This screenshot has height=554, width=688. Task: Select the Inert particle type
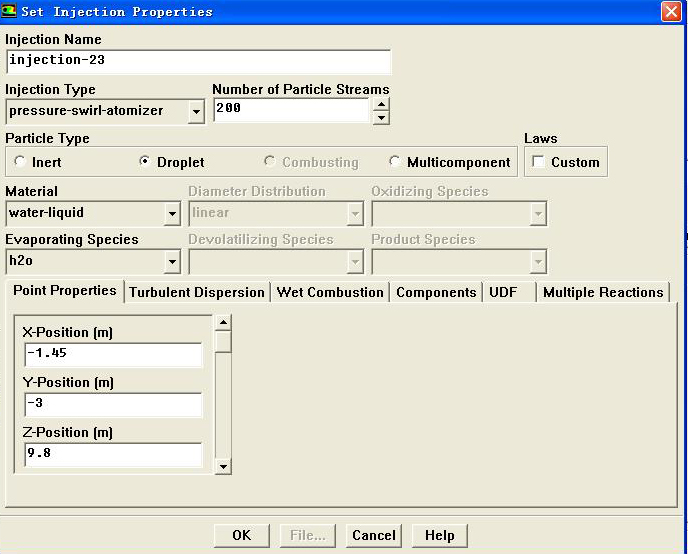(x=20, y=162)
